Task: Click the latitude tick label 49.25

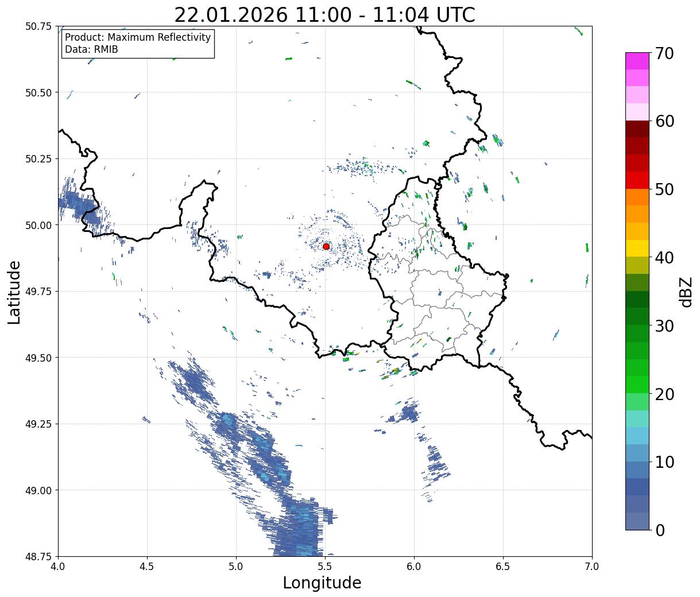Action: pos(38,424)
